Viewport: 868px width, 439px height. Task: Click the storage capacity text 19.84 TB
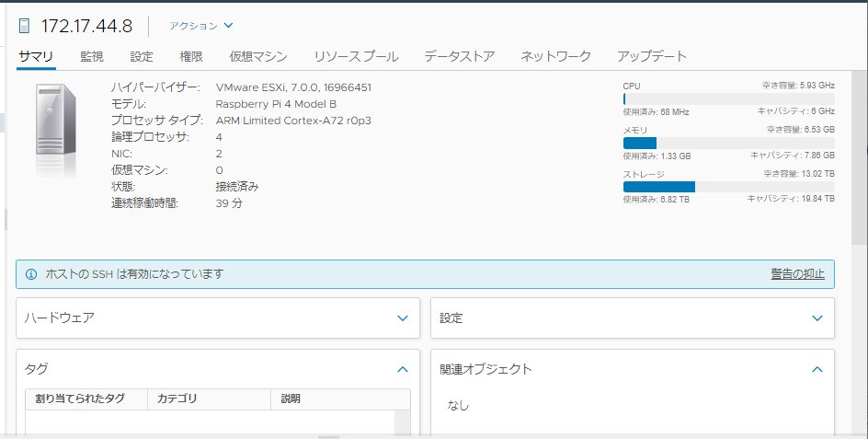[x=817, y=199]
